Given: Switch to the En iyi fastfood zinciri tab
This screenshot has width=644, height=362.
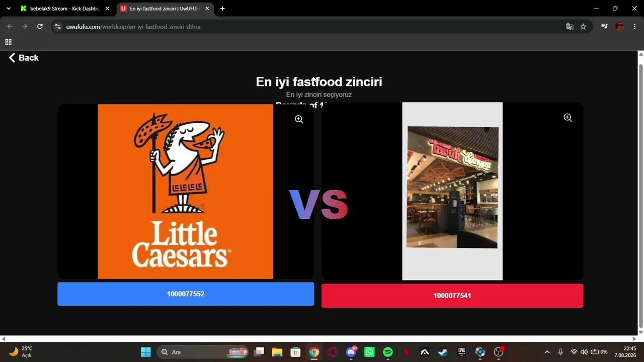Looking at the screenshot, I should point(165,9).
